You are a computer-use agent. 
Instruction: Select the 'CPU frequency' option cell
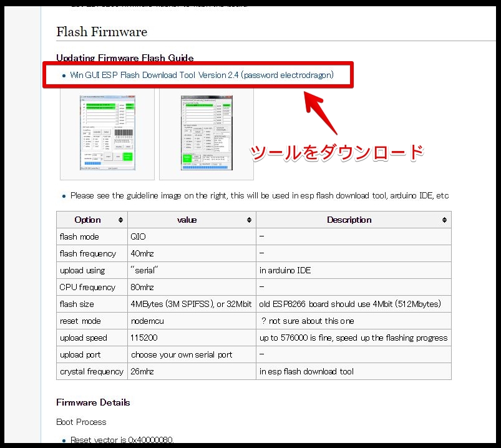(x=92, y=287)
